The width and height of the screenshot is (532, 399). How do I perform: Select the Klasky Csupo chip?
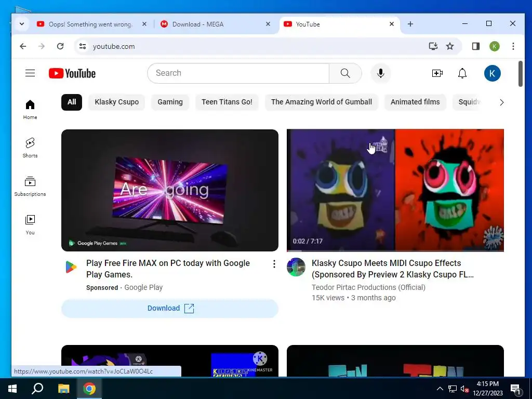coord(117,102)
